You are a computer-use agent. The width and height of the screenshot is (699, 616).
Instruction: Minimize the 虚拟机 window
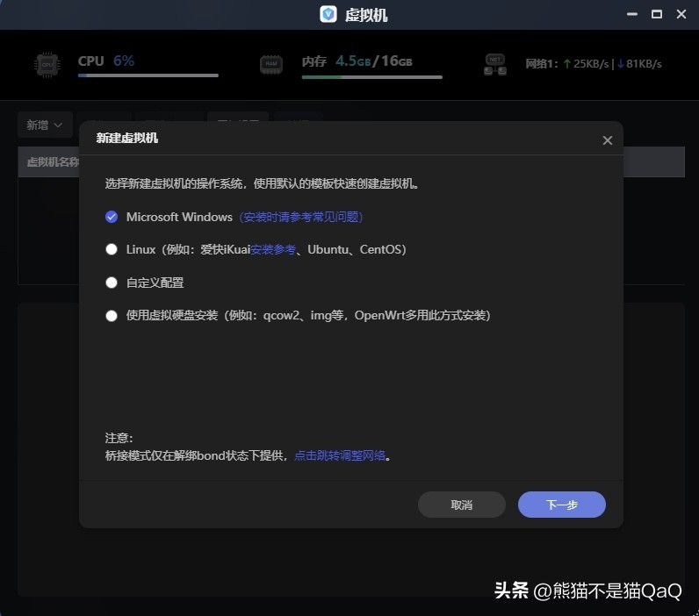pos(631,14)
